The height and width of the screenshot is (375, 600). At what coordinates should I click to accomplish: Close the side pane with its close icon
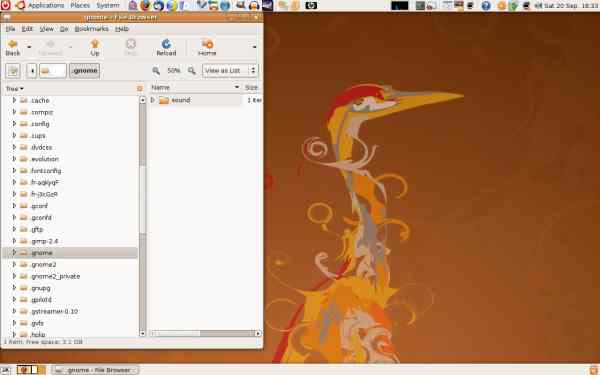[x=140, y=88]
